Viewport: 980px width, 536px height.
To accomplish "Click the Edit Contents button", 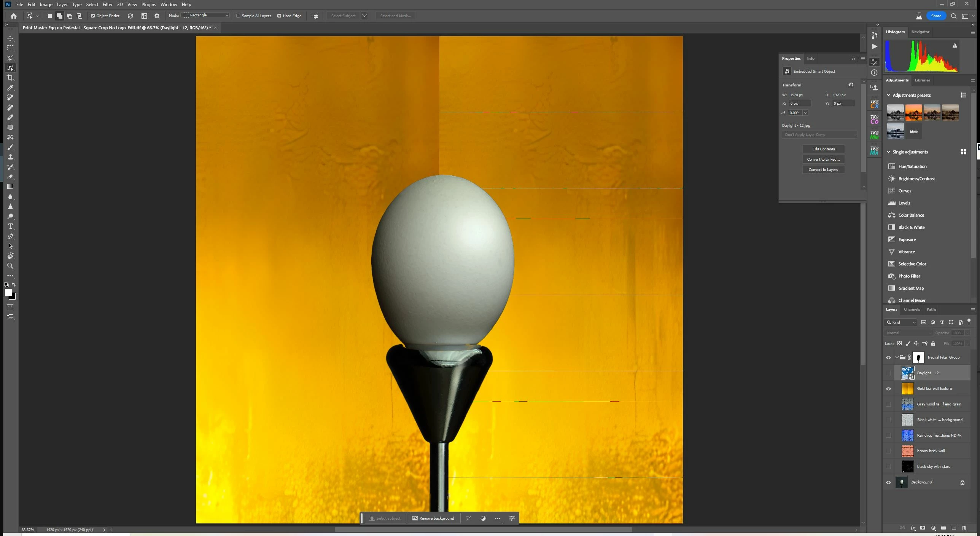I will (823, 149).
